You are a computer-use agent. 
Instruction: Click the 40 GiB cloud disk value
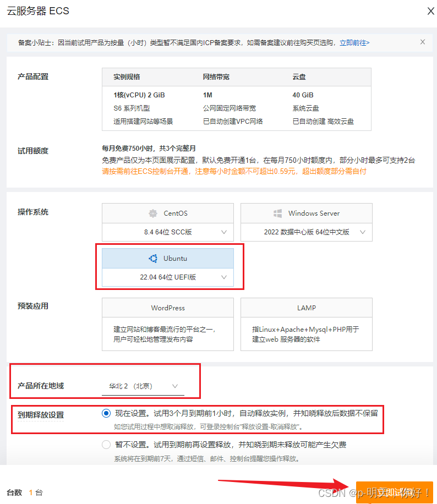tap(303, 95)
